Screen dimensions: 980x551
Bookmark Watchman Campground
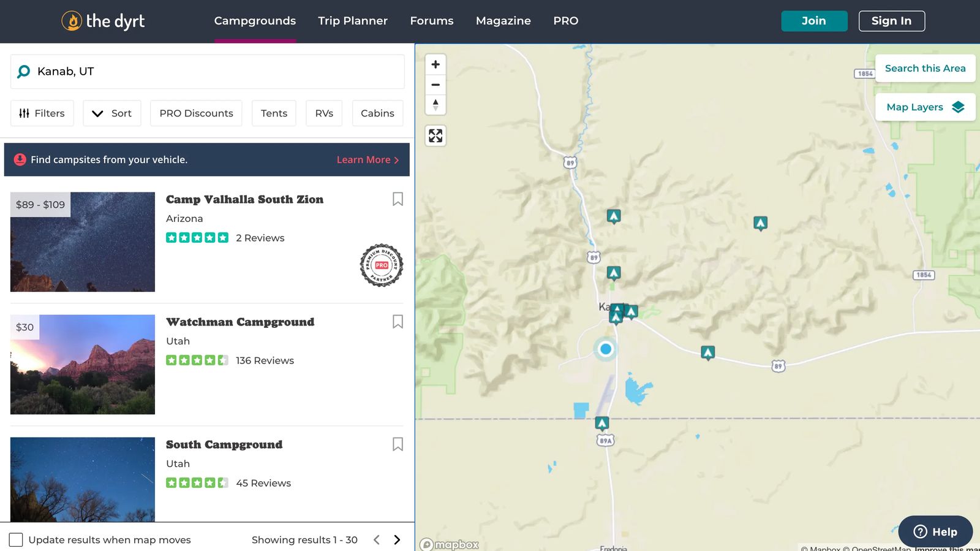(398, 322)
